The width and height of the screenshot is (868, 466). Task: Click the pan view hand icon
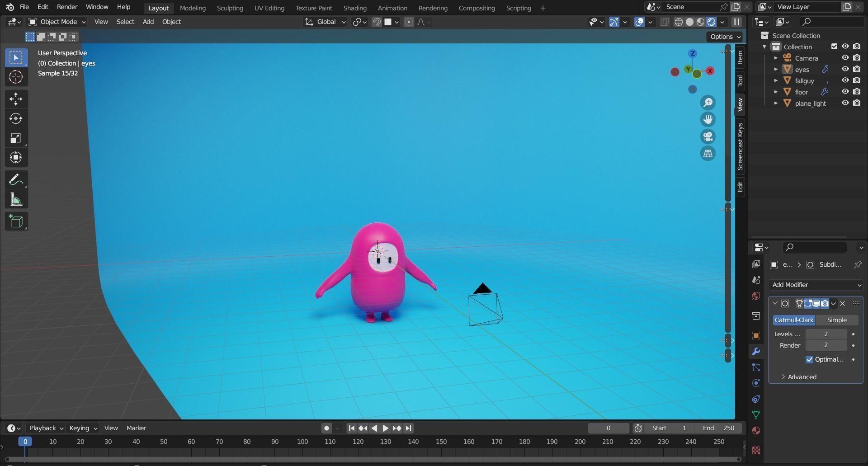708,119
